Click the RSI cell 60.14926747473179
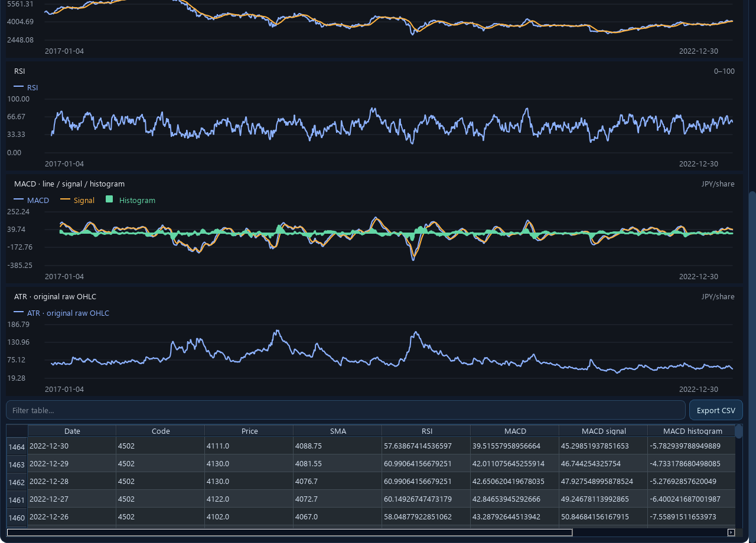The width and height of the screenshot is (756, 543). click(x=426, y=499)
